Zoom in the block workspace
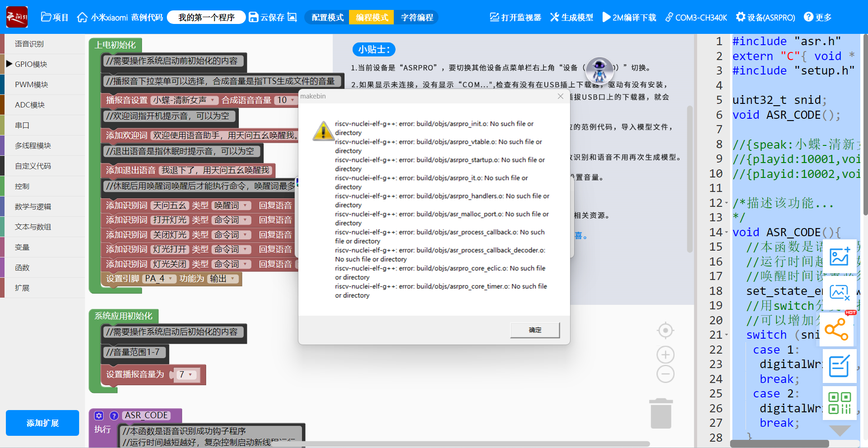The width and height of the screenshot is (868, 448). click(x=665, y=355)
